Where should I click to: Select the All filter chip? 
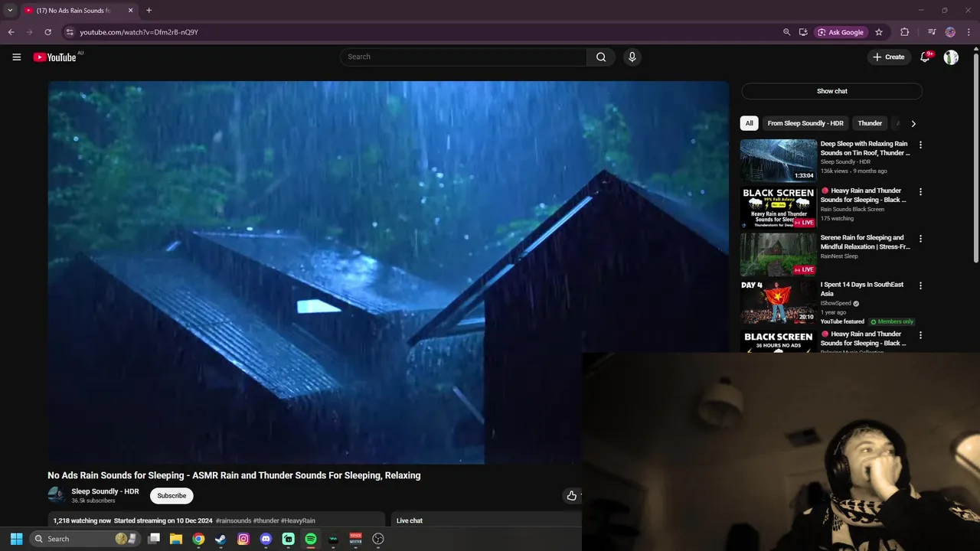pyautogui.click(x=749, y=123)
